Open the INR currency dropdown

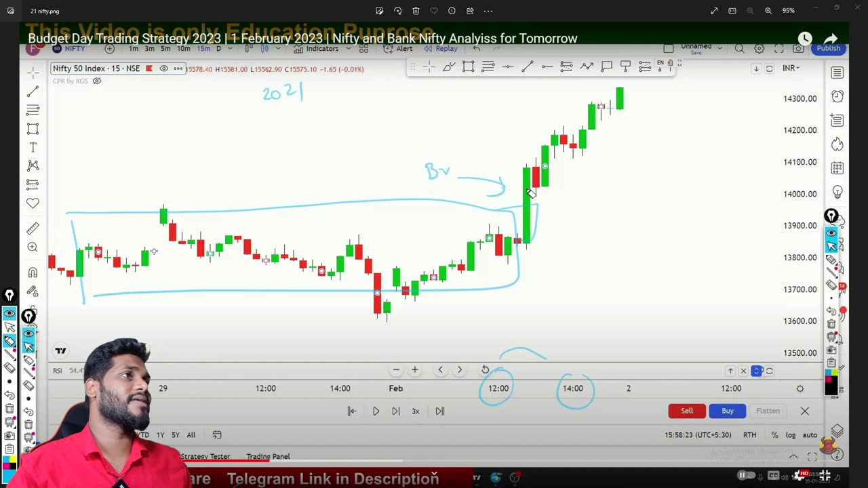point(791,68)
